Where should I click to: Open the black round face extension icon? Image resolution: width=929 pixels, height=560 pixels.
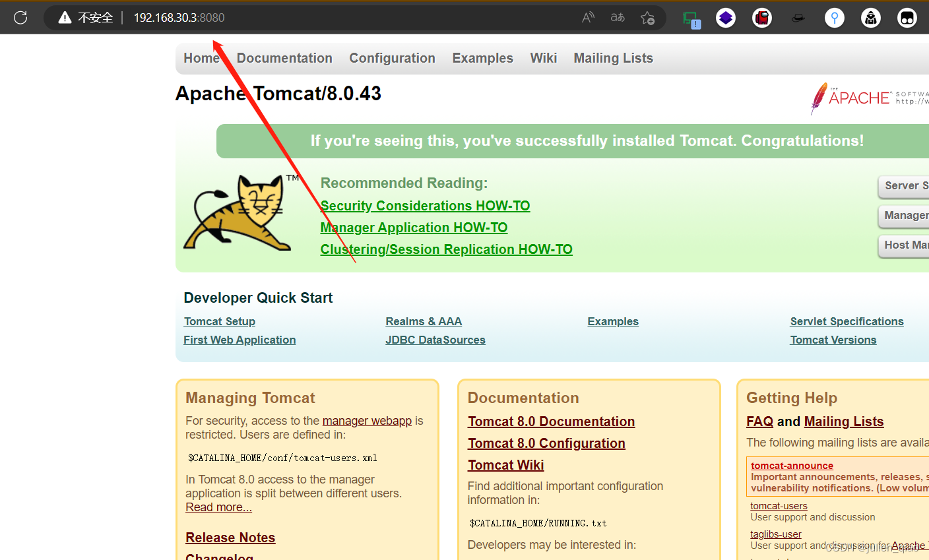coord(907,18)
